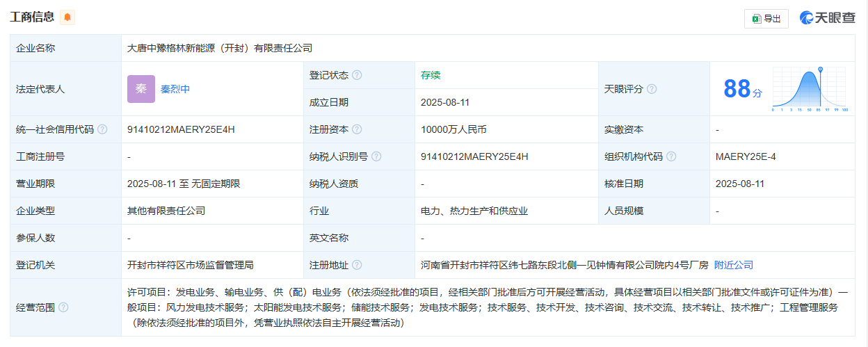Show help for 组织机构代码
The width and height of the screenshot is (868, 347).
coord(671,156)
